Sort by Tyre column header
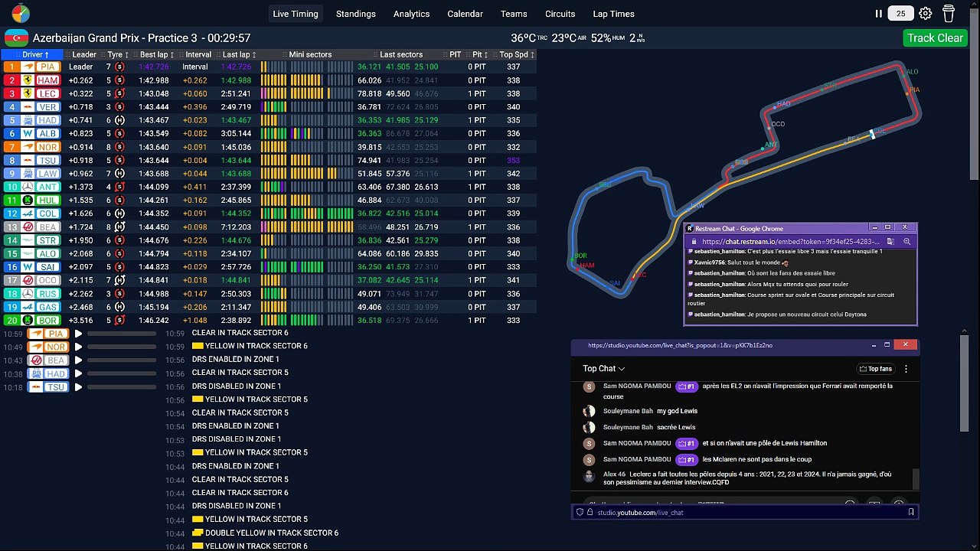Image resolution: width=980 pixels, height=551 pixels. (x=118, y=54)
